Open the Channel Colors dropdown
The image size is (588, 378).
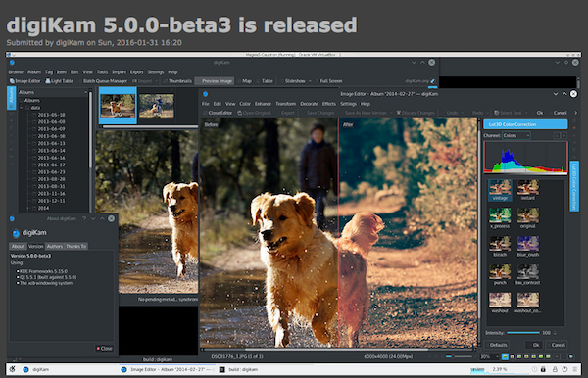click(x=516, y=135)
